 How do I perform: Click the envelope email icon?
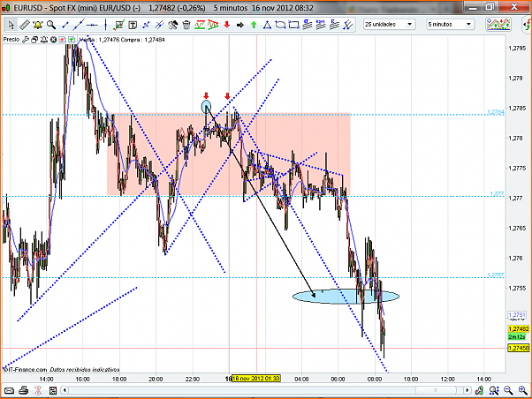coord(9,391)
